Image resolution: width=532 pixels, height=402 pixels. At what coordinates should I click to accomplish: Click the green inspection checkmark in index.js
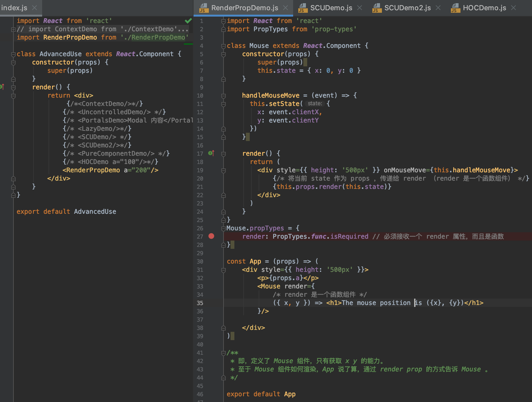coord(188,21)
